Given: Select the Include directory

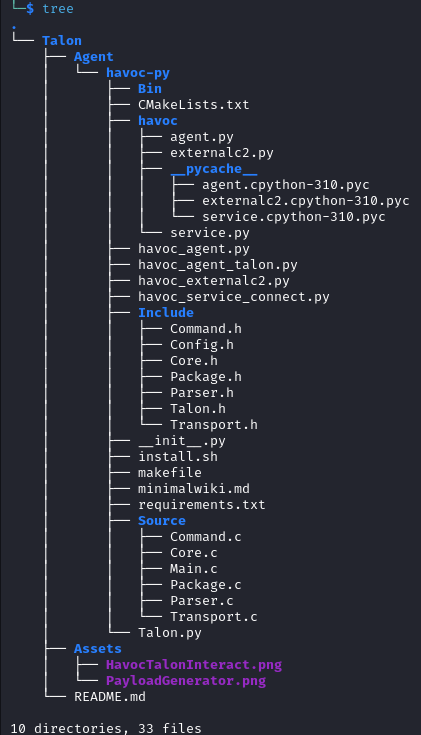Looking at the screenshot, I should click(x=166, y=313).
